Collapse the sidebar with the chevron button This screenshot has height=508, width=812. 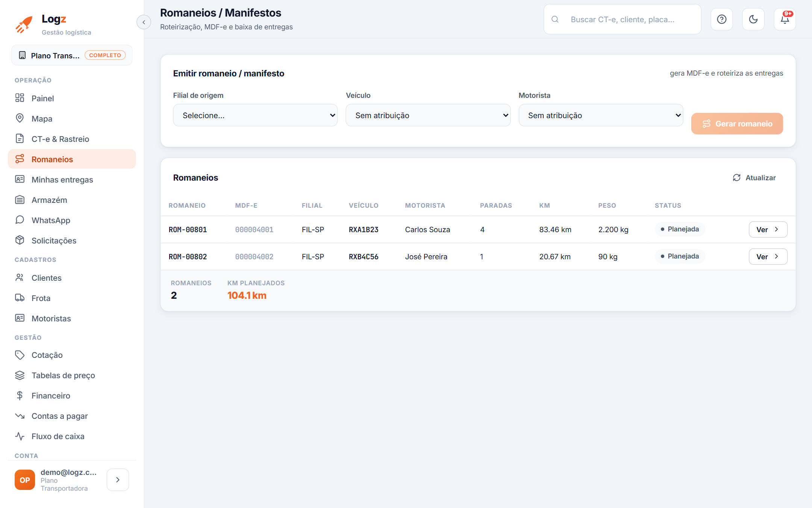(x=144, y=22)
